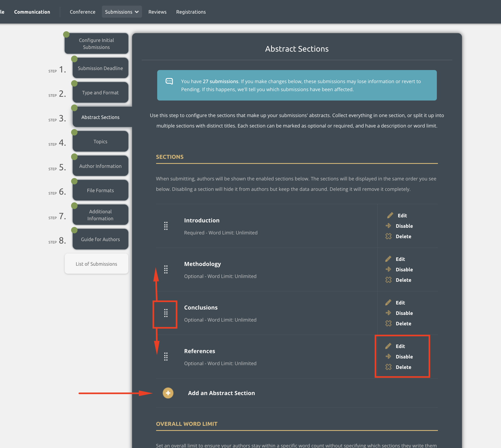Click the Delete cross icon for References

388,367
